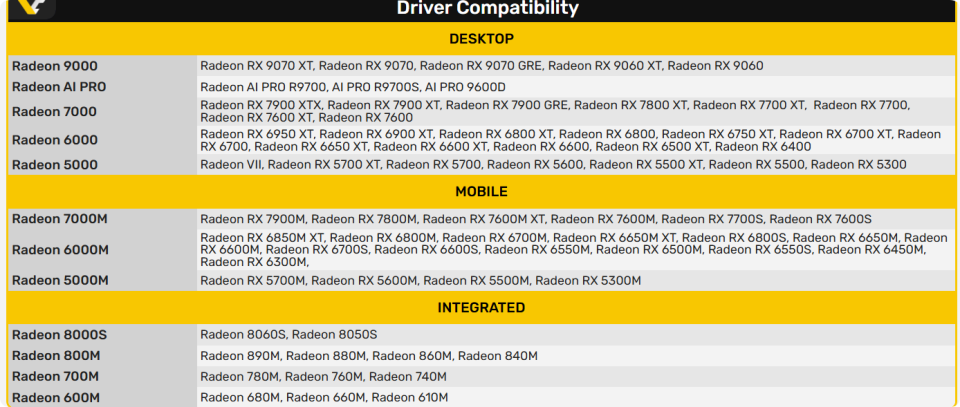
Task: Click the Radeon 7000M row label
Action: point(60,218)
